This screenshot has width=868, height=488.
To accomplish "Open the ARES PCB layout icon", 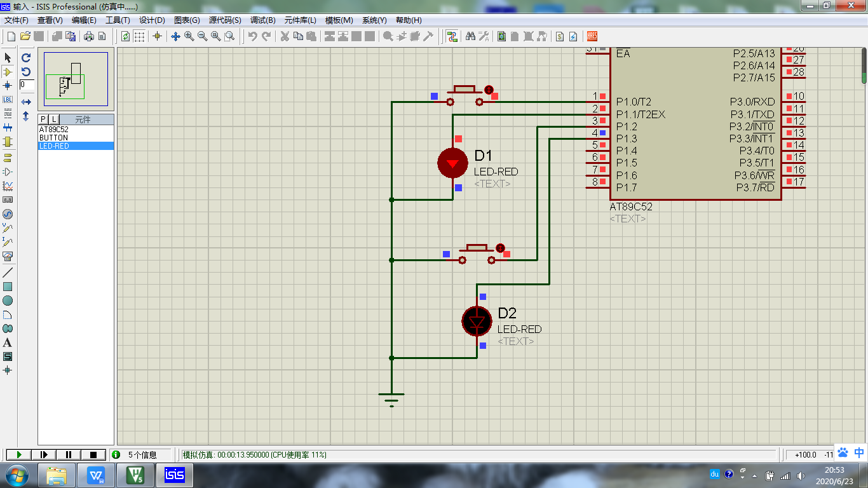I will [592, 36].
